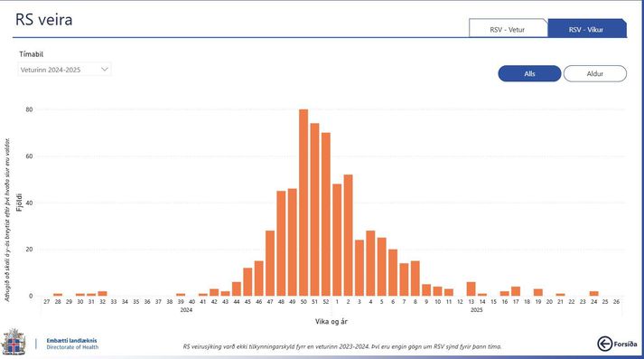Open the Embætti landlæknis link

coord(72,341)
